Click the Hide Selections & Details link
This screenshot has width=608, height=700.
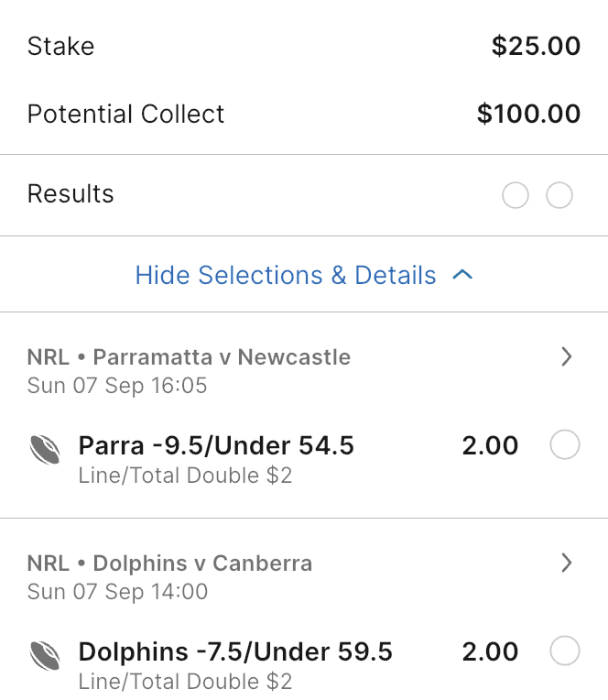[286, 275]
